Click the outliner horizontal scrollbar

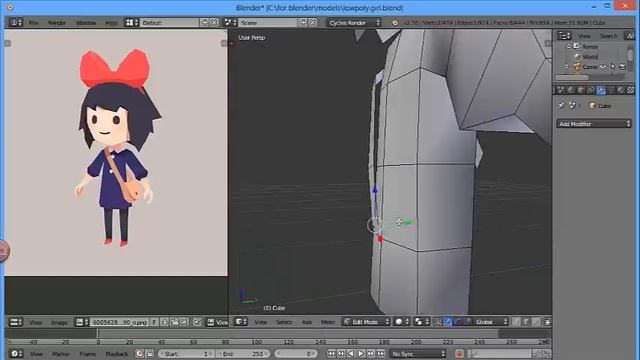tap(572, 77)
